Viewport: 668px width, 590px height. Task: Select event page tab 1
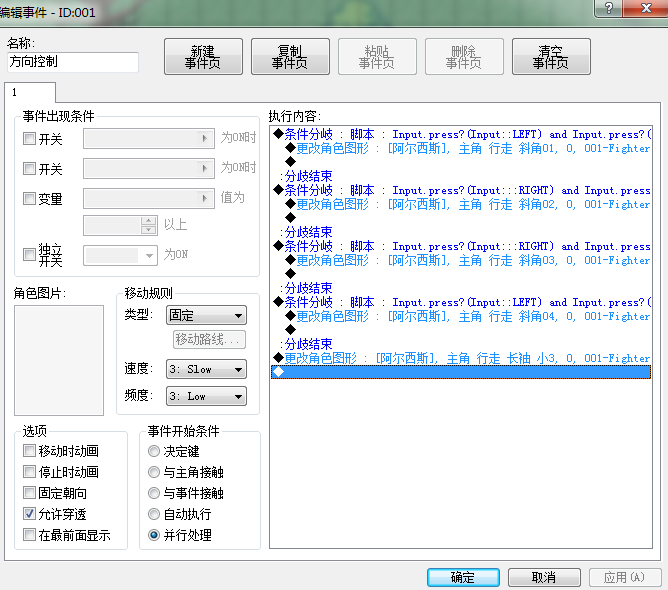click(30, 92)
